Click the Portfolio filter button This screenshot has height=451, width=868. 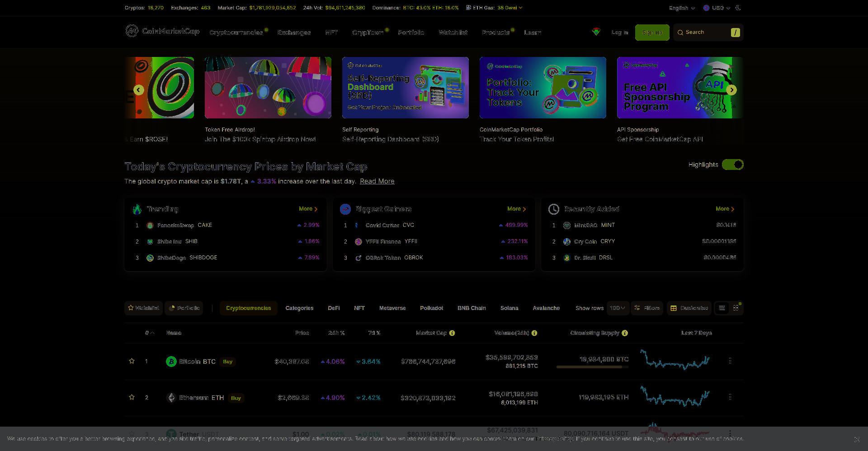(x=184, y=308)
